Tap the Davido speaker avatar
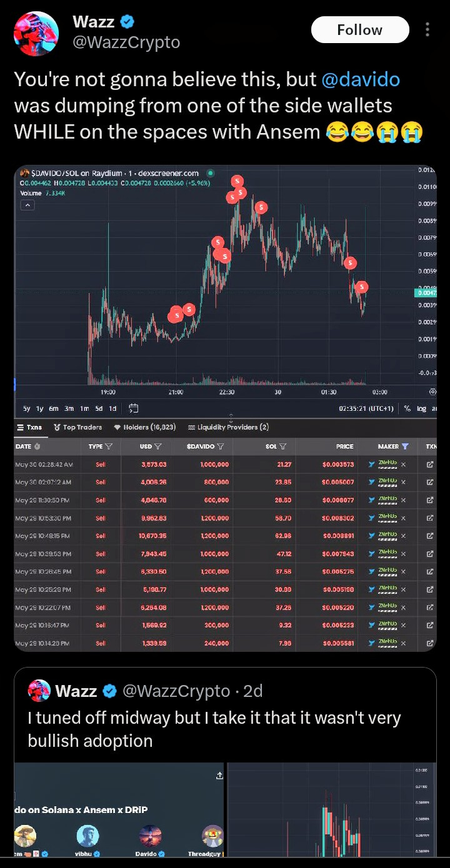 pos(150,836)
